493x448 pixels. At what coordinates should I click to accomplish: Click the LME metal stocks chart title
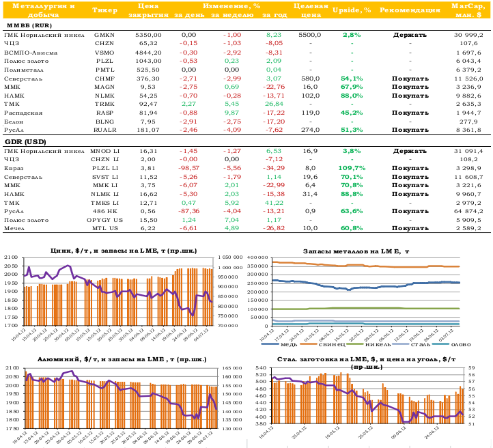pyautogui.click(x=356, y=251)
